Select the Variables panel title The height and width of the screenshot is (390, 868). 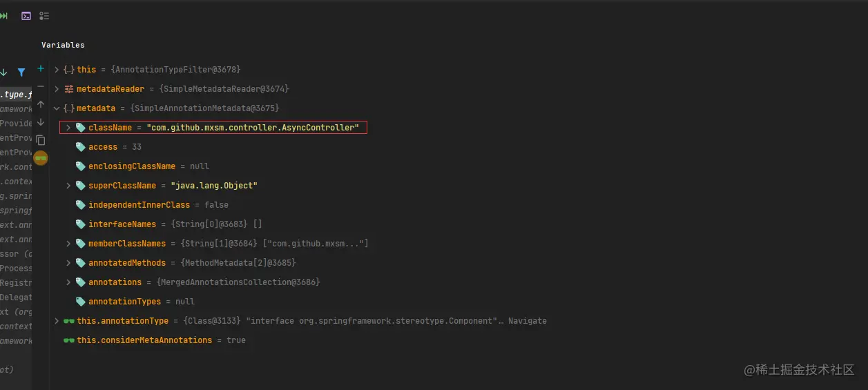pyautogui.click(x=63, y=45)
